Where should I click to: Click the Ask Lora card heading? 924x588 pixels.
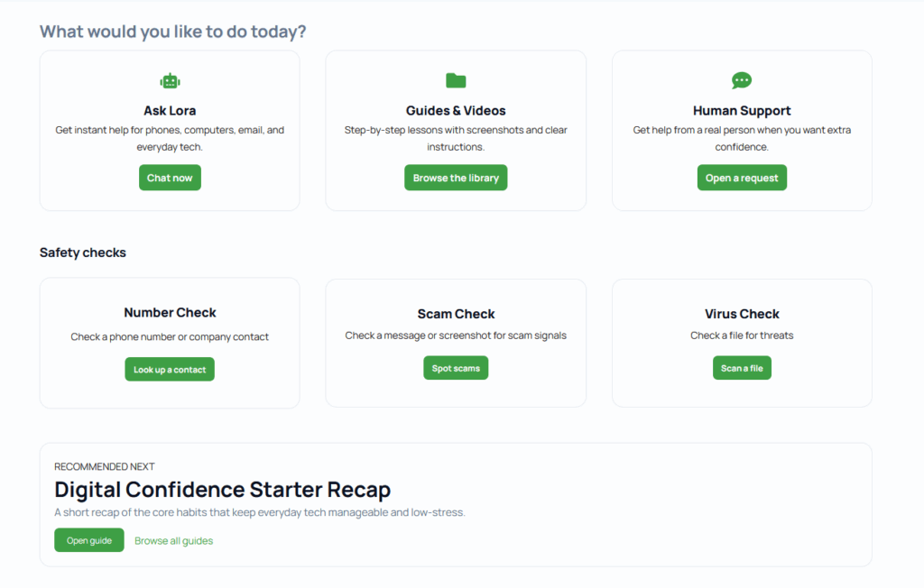pos(170,110)
